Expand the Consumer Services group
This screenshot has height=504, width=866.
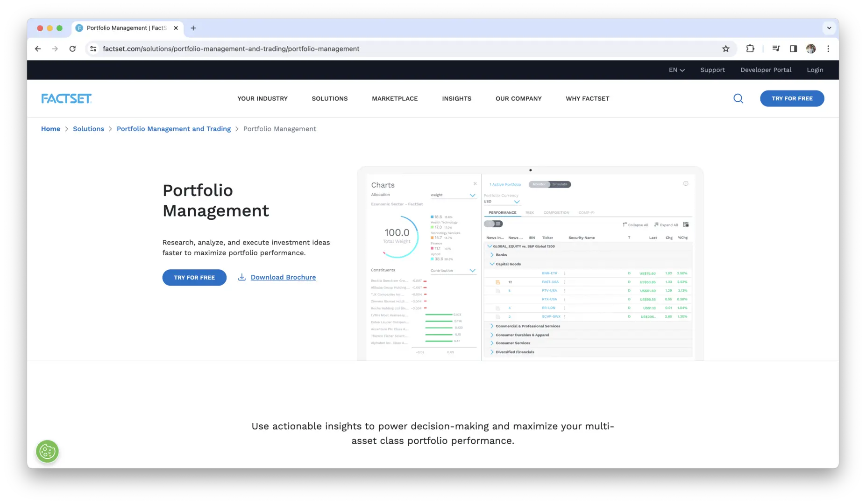492,343
